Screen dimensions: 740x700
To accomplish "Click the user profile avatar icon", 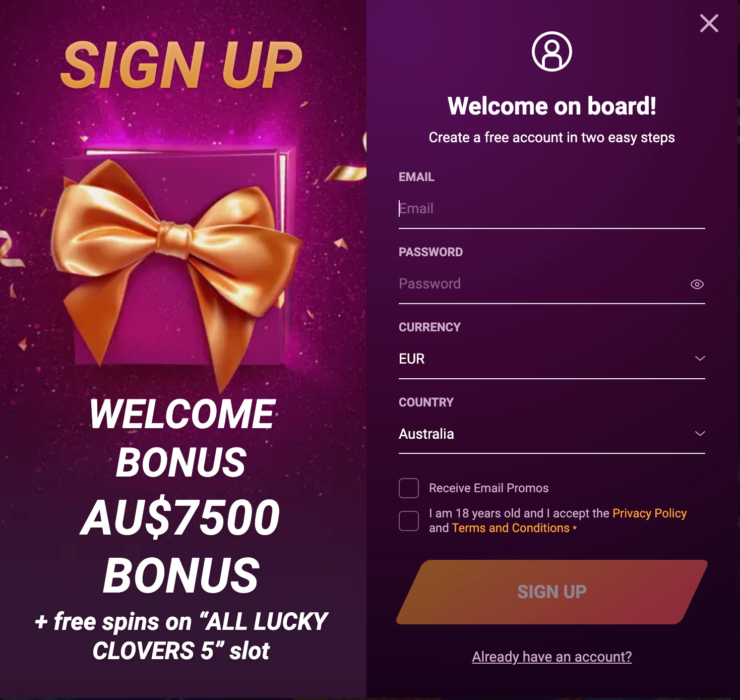I will point(552,51).
